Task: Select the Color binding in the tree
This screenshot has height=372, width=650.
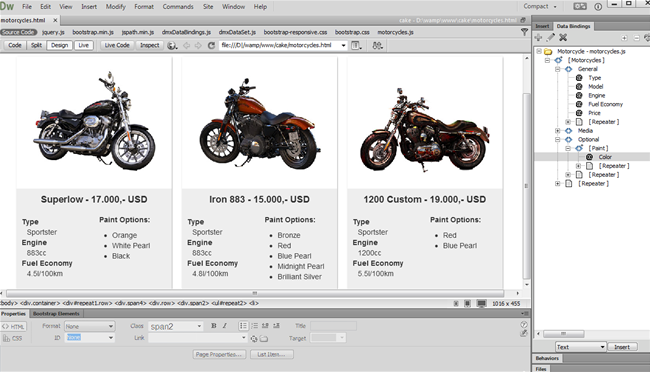Action: [x=605, y=157]
